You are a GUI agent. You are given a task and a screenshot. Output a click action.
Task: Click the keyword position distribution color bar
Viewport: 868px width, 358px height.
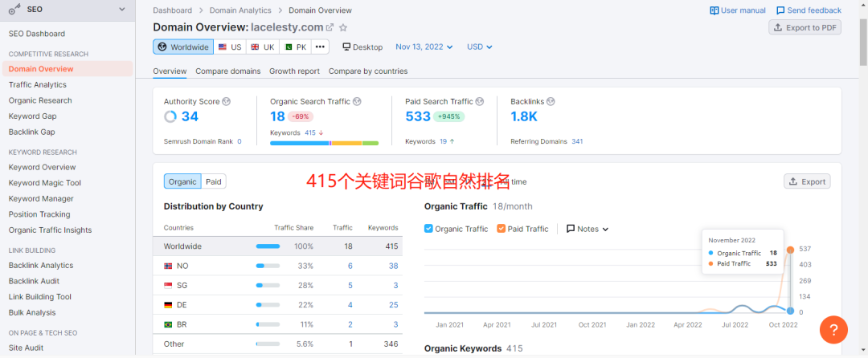coord(325,143)
